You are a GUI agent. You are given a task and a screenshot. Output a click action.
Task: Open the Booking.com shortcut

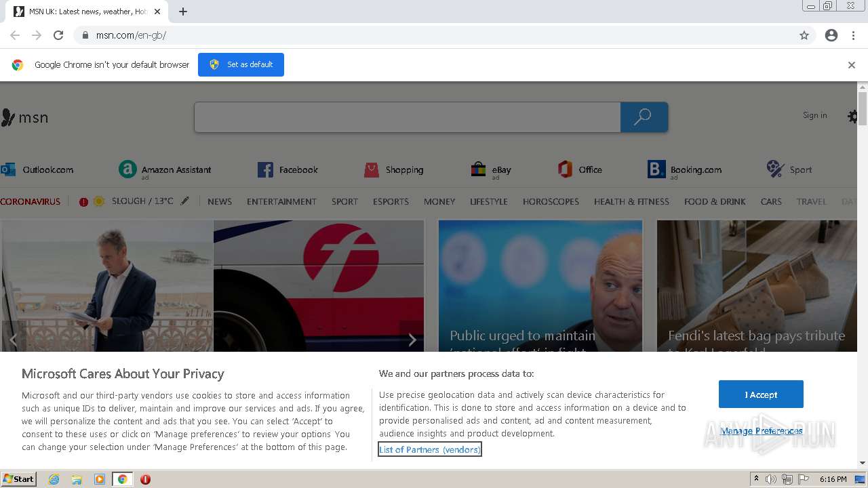[x=684, y=169]
